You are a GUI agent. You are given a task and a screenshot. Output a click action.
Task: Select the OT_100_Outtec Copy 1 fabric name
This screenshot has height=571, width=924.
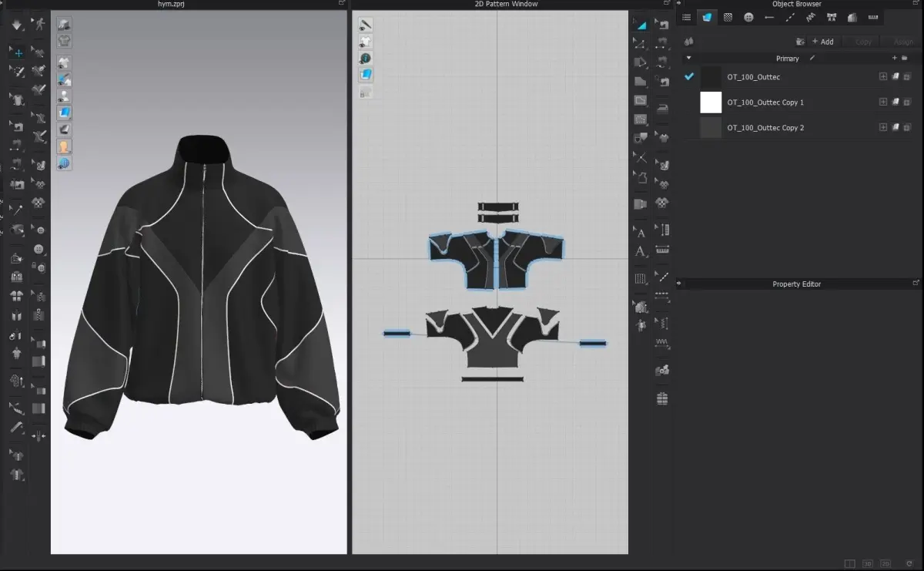pyautogui.click(x=765, y=102)
